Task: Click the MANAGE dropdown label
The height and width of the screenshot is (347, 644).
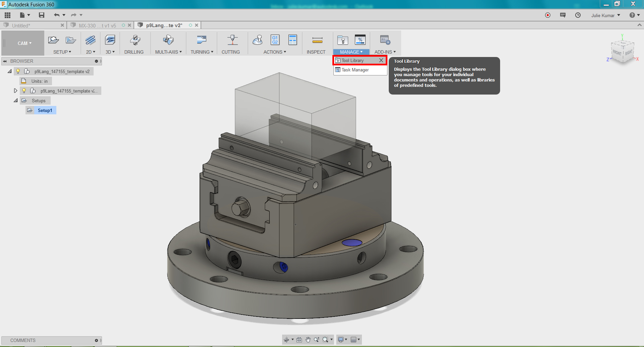Action: (351, 52)
